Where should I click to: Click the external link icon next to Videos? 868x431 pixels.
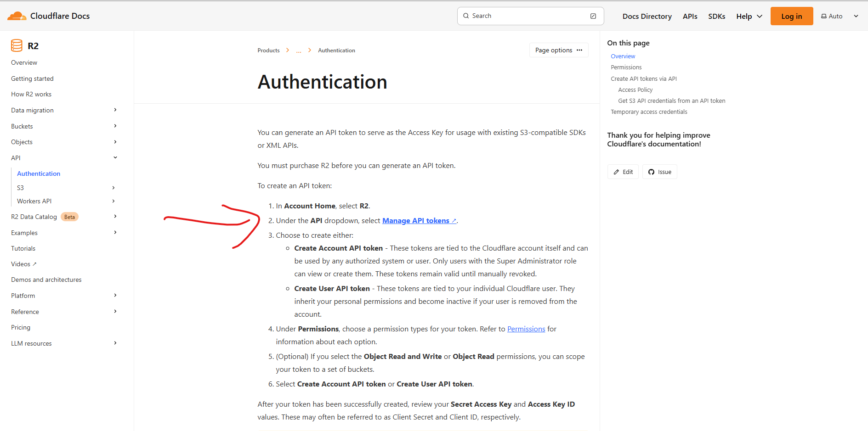(34, 264)
